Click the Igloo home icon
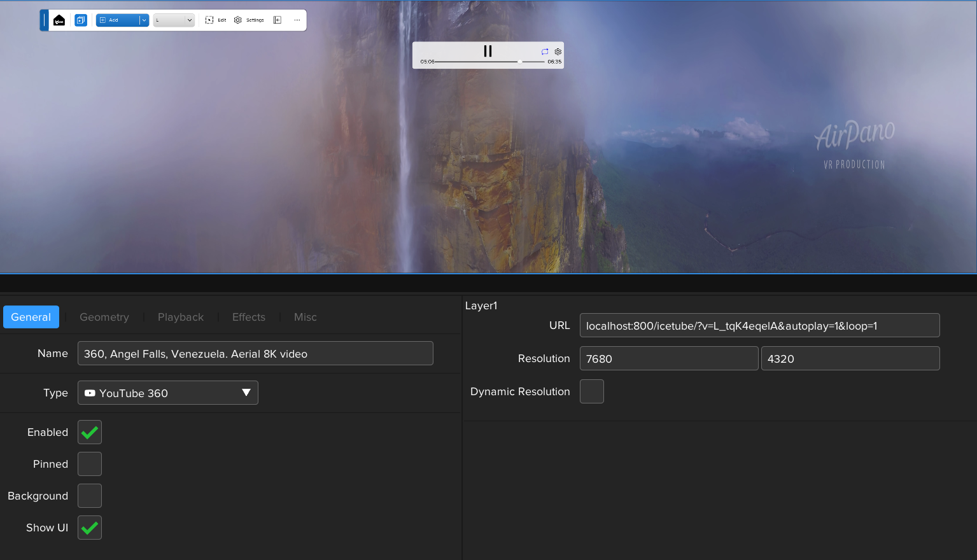Screen dimensions: 977x560 pos(59,20)
